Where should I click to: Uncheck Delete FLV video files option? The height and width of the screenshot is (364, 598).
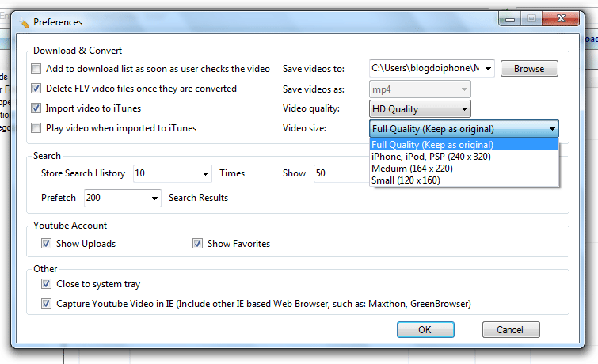(x=36, y=89)
